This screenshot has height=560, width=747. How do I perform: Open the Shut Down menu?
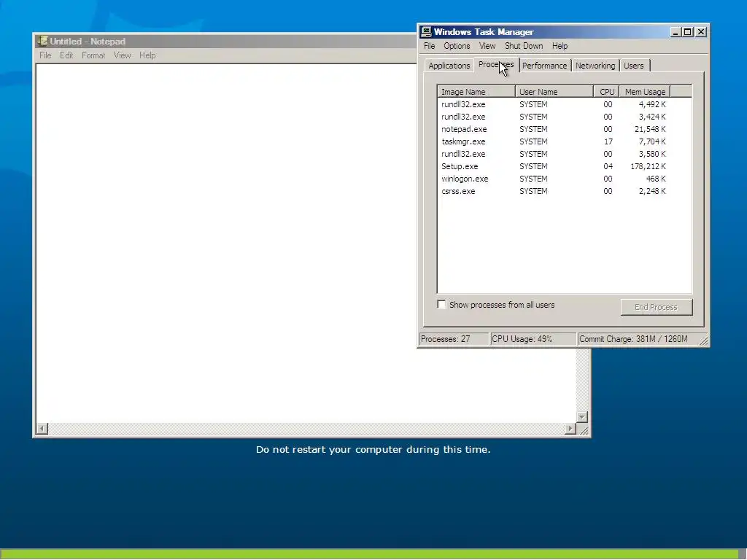[524, 46]
